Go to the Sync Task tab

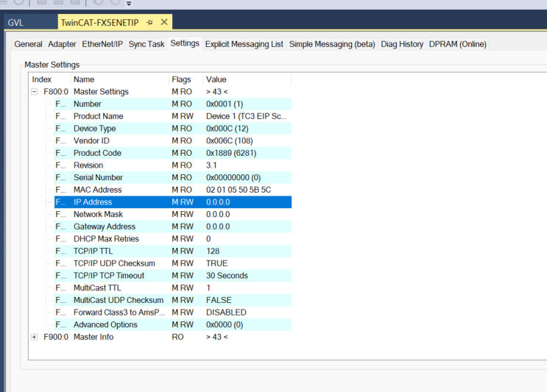147,44
